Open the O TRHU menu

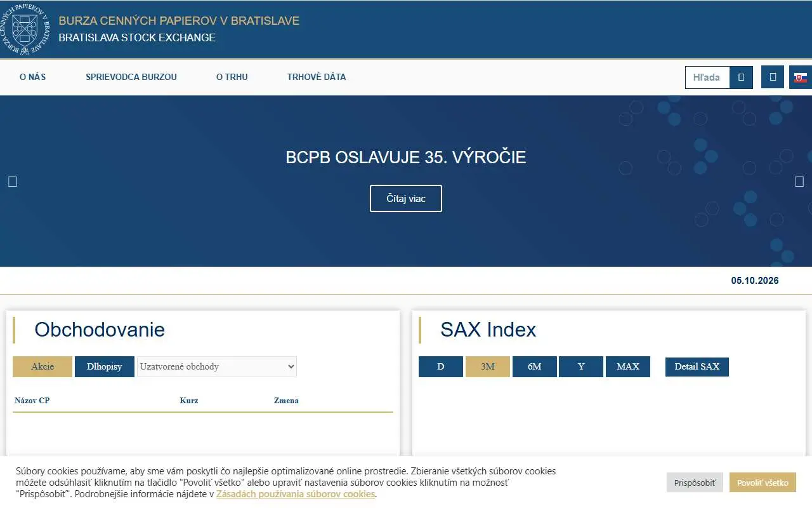(232, 77)
